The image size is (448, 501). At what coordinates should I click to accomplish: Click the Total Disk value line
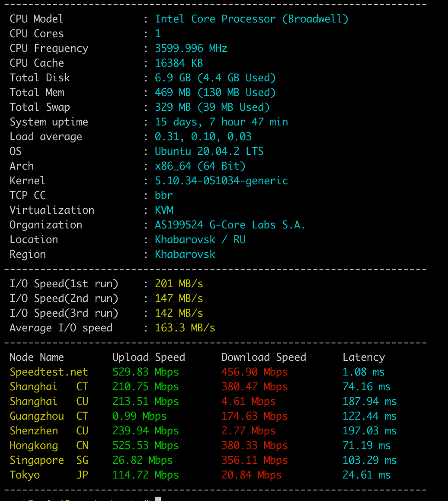pyautogui.click(x=215, y=78)
